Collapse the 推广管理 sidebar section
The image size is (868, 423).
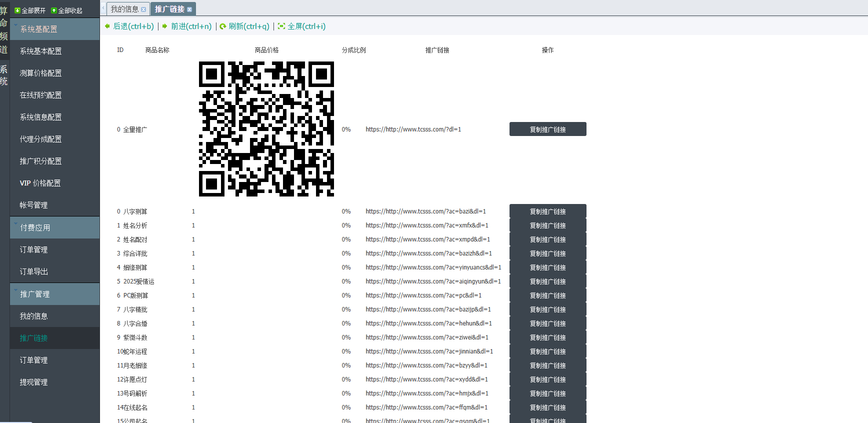[16, 290]
